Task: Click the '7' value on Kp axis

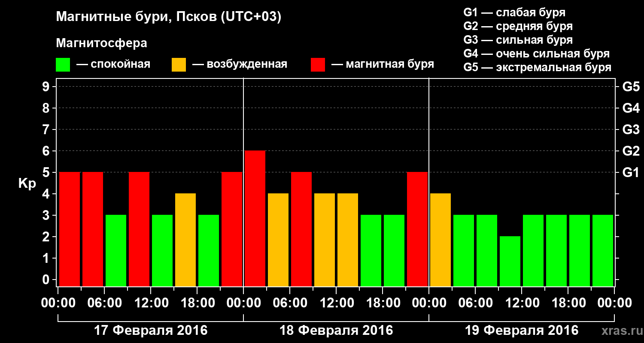Action: tap(46, 129)
